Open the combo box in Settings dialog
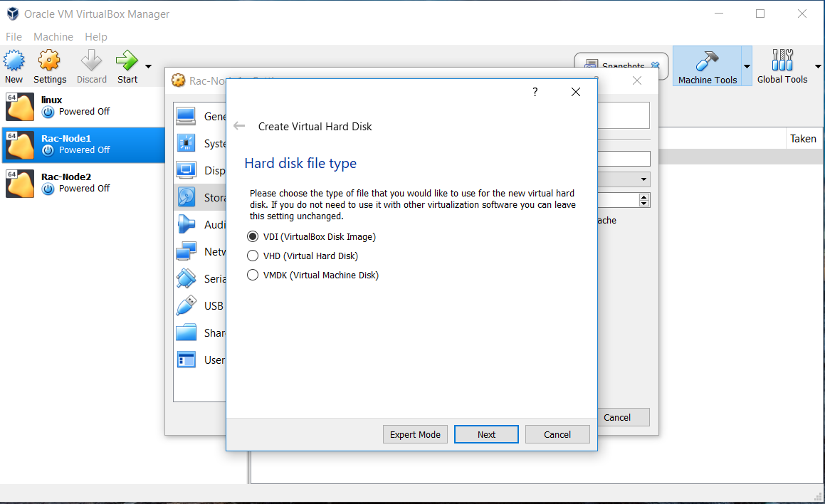Viewport: 825px width, 504px height. click(624, 179)
